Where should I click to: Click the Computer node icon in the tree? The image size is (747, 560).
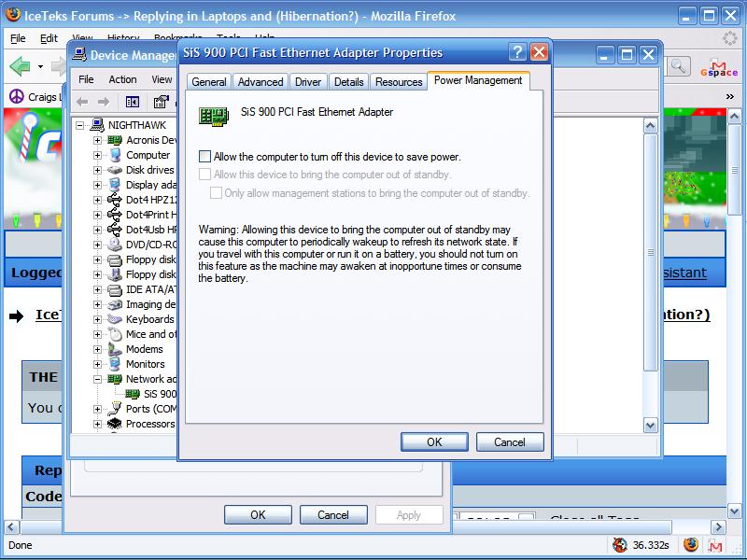pyautogui.click(x=115, y=155)
